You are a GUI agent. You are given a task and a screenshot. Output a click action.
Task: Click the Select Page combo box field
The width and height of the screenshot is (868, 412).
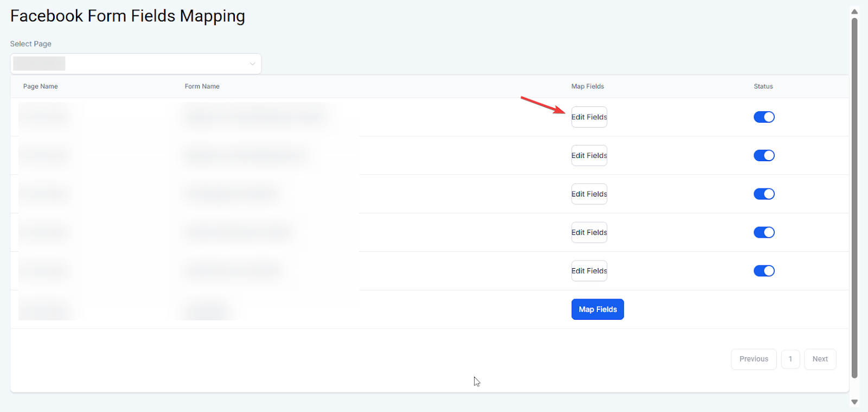136,64
